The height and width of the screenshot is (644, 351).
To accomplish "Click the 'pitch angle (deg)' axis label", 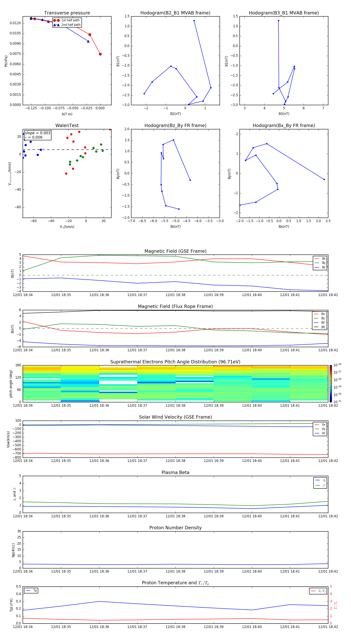I will pyautogui.click(x=11, y=384).
